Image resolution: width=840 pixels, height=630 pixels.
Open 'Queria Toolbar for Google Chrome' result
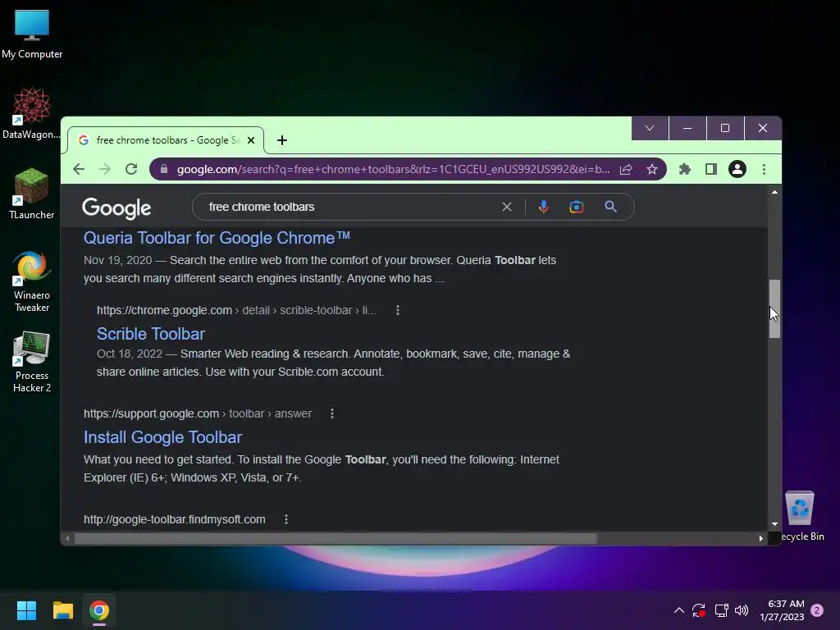(217, 238)
